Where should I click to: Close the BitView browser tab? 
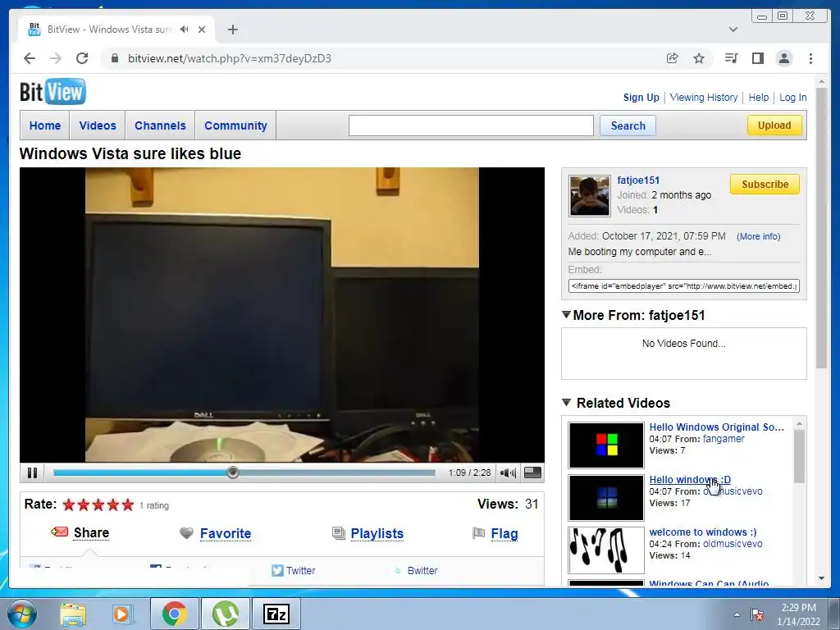pyautogui.click(x=202, y=30)
